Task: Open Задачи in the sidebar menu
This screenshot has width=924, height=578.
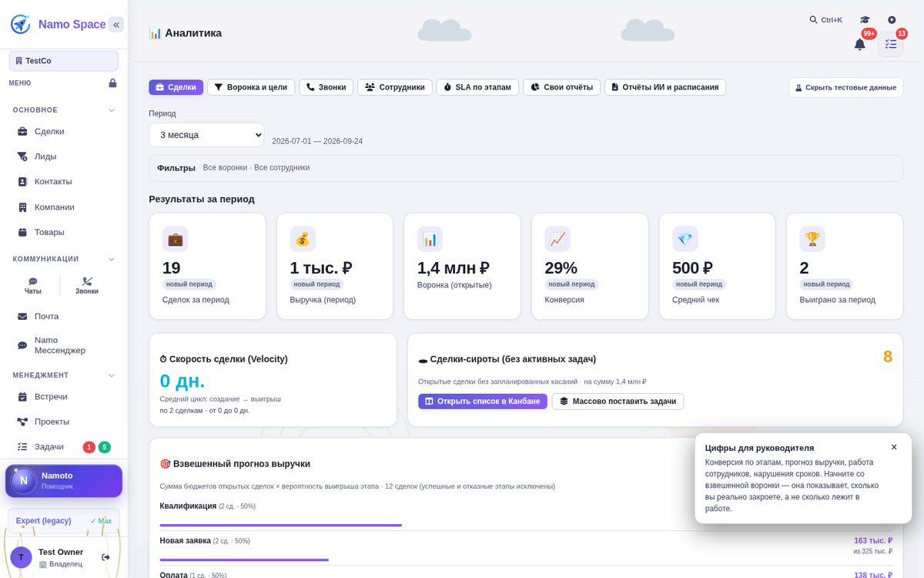Action: click(64, 447)
